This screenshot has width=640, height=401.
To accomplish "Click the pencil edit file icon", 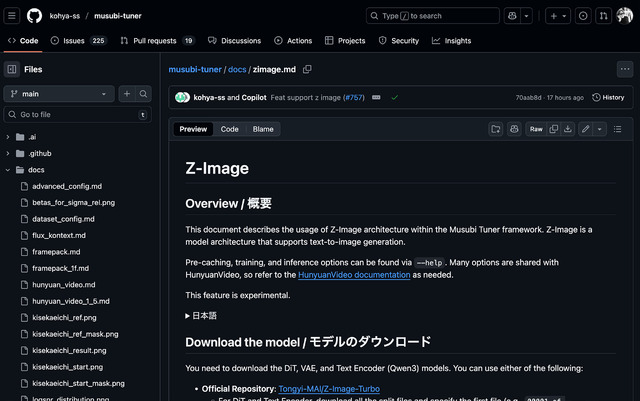I will coord(585,129).
